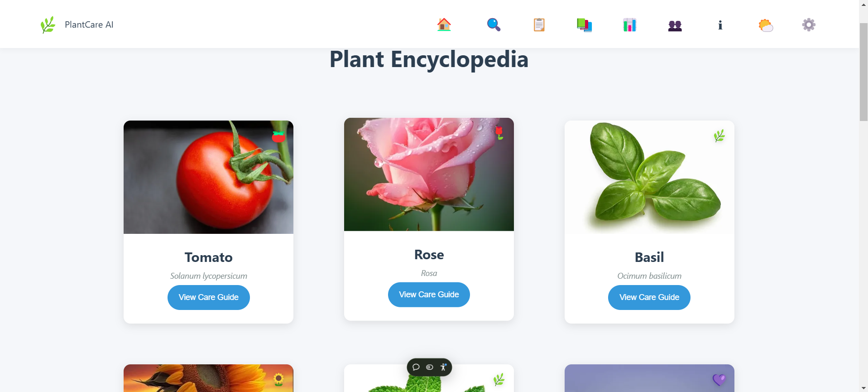Click the pink Rose photo thumbnail
This screenshot has height=392, width=868.
(429, 174)
